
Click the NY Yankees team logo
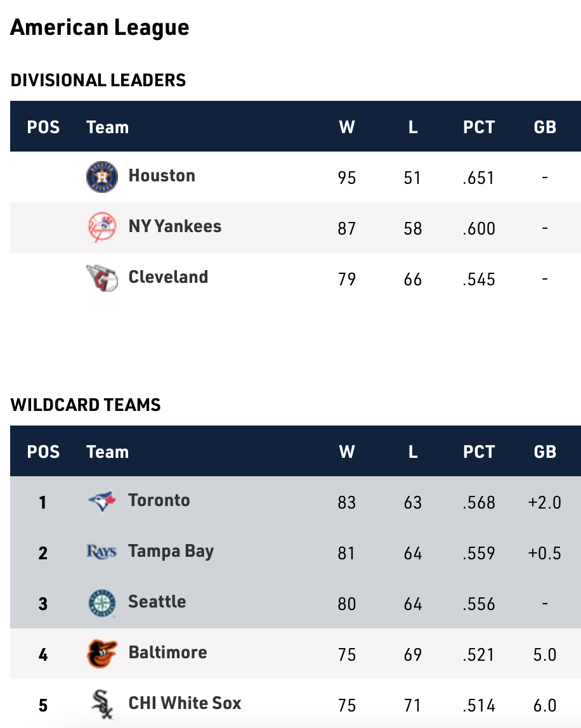(102, 228)
